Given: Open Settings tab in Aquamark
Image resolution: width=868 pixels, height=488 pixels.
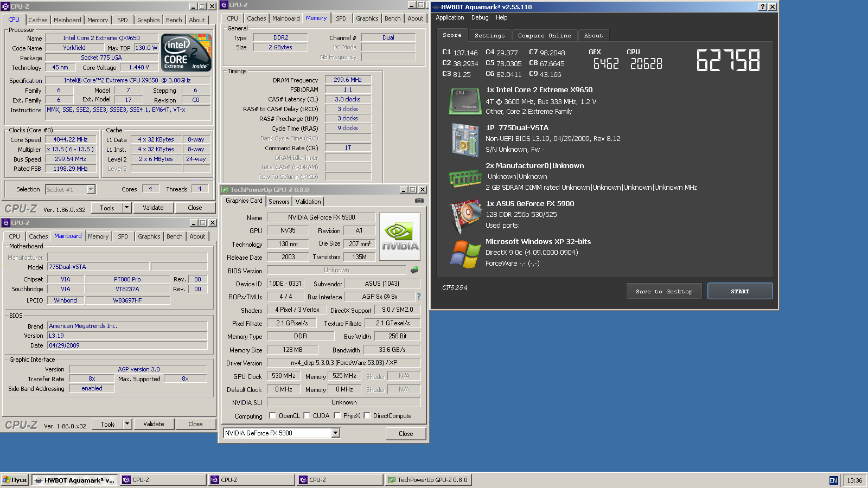Looking at the screenshot, I should click(x=489, y=36).
